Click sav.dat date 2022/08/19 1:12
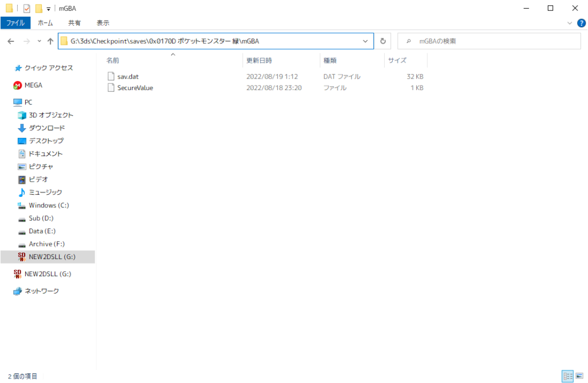 [272, 76]
